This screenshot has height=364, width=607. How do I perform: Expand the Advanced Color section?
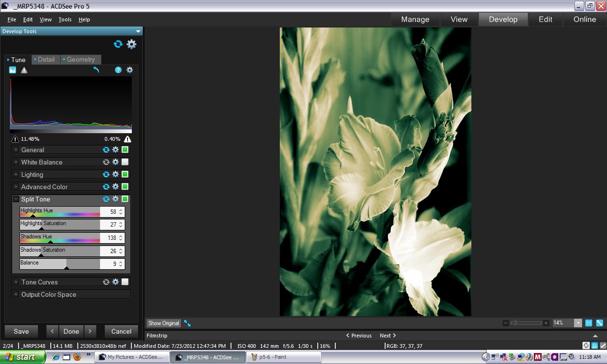[x=16, y=187]
